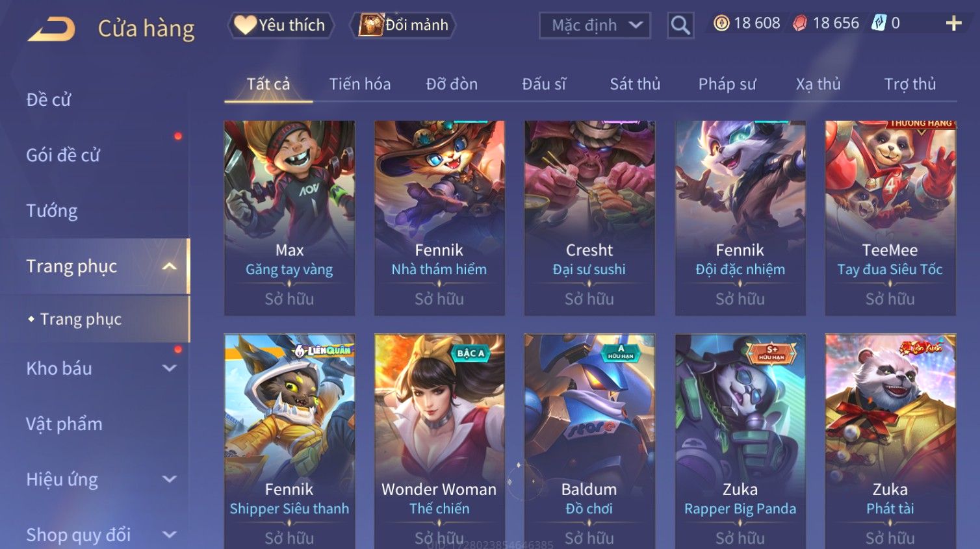Open the Tướng sidebar menu
Viewport: 980px width, 549px height.
coord(52,211)
